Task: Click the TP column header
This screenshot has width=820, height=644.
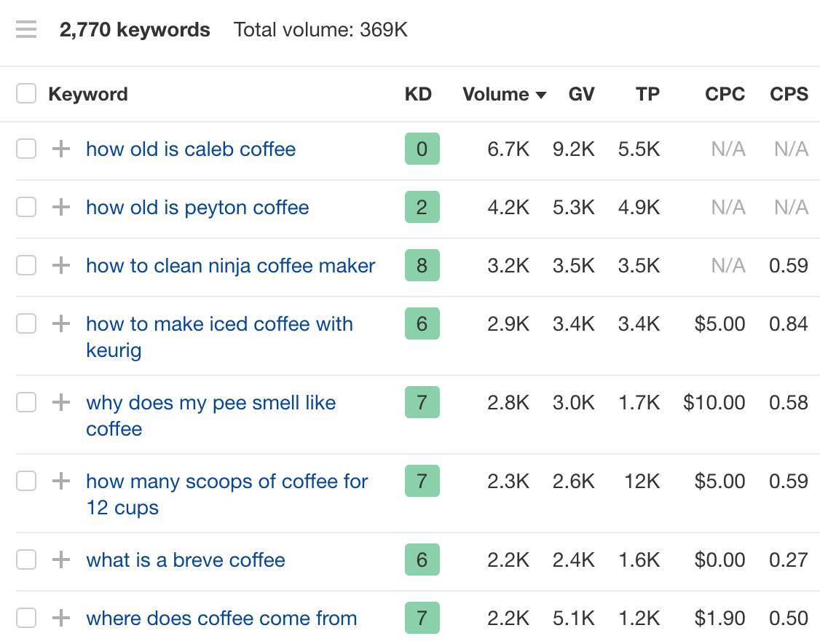Action: tap(647, 94)
